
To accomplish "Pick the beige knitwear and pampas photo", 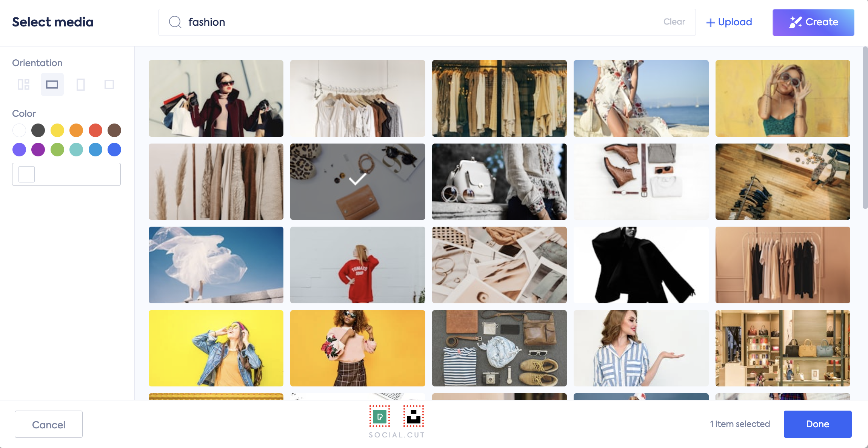I will pos(216,182).
